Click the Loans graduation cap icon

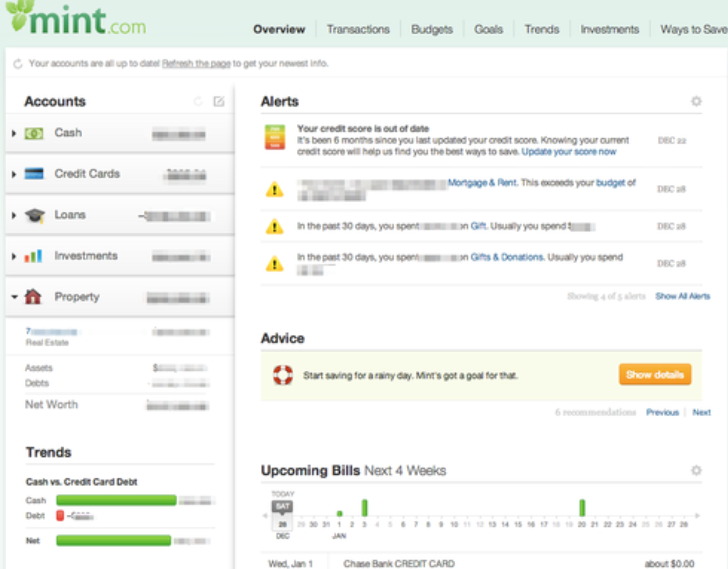(34, 215)
